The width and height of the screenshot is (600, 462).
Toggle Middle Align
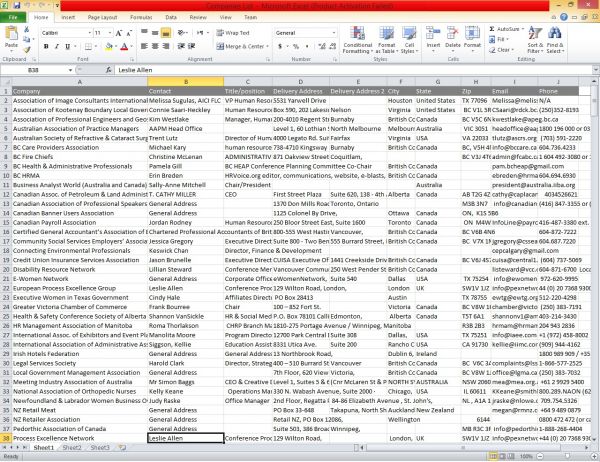pos(155,33)
